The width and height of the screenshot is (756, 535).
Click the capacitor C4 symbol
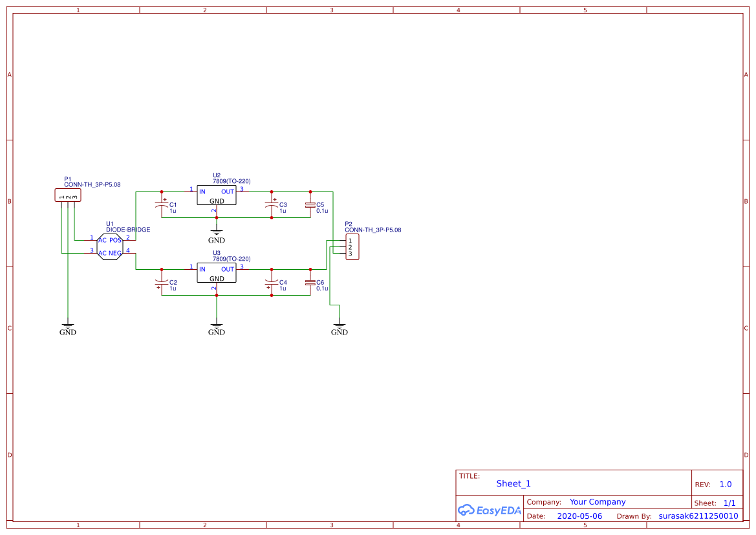pyautogui.click(x=272, y=282)
